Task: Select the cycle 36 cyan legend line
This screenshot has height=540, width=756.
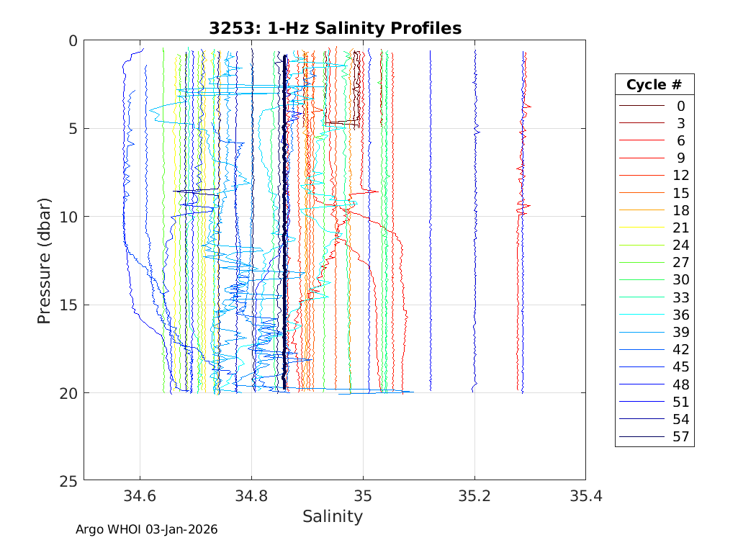Action: [x=641, y=315]
